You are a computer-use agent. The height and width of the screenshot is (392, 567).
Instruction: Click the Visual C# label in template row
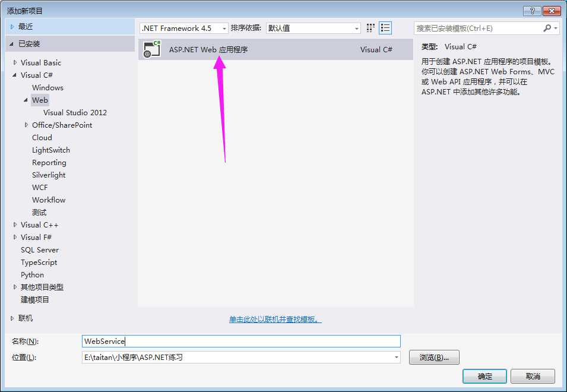click(x=376, y=49)
